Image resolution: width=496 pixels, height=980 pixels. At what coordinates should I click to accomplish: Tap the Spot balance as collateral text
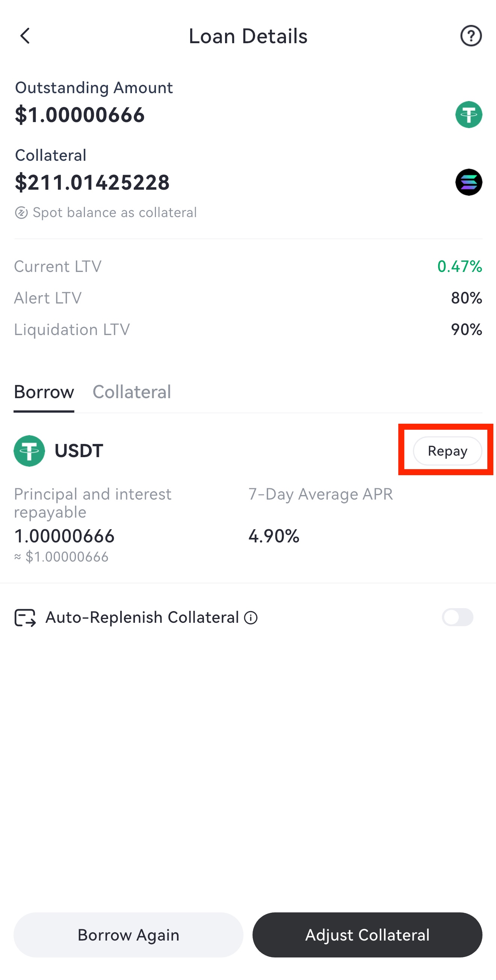(x=115, y=213)
